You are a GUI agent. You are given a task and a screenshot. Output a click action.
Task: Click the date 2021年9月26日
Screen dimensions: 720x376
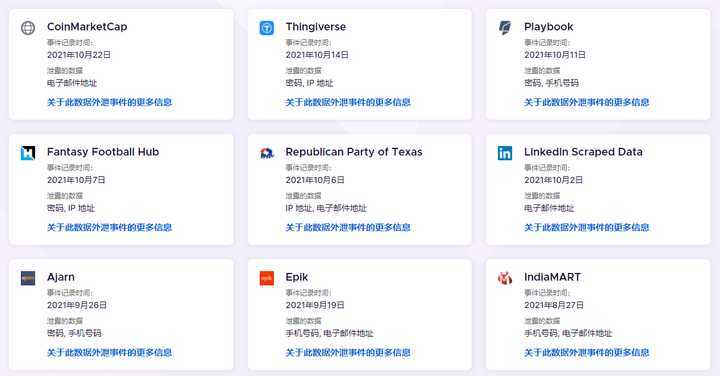77,305
